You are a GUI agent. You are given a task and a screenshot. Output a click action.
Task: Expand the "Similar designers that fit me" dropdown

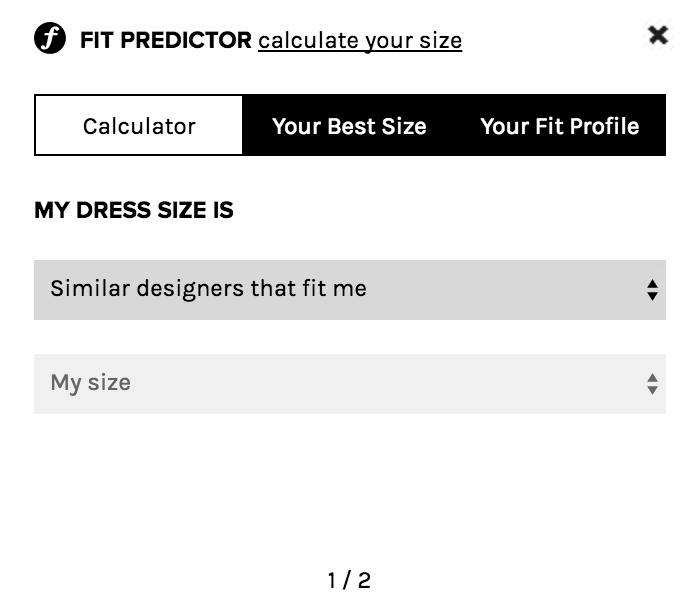pos(350,290)
